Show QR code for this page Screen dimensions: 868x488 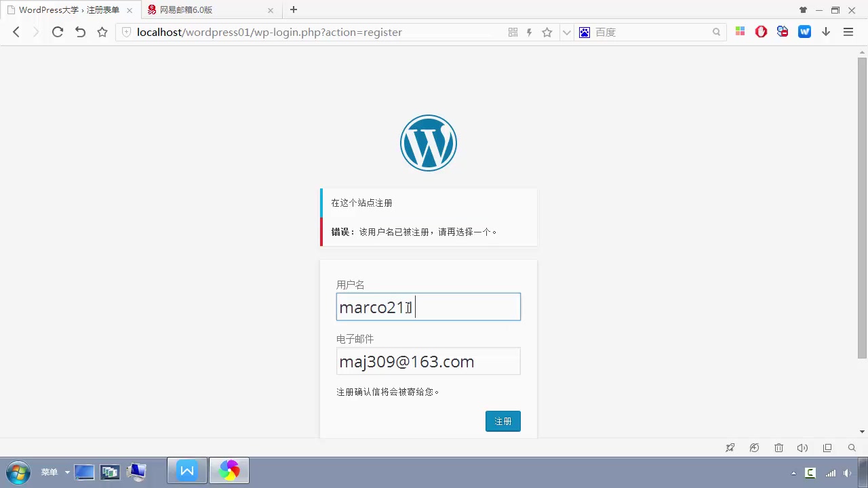click(x=513, y=32)
